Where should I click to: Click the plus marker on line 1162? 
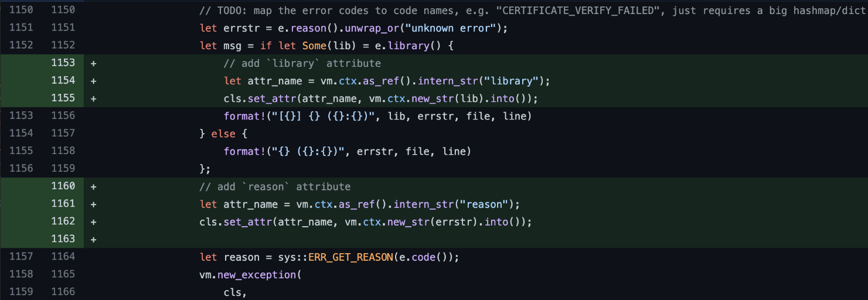(93, 221)
